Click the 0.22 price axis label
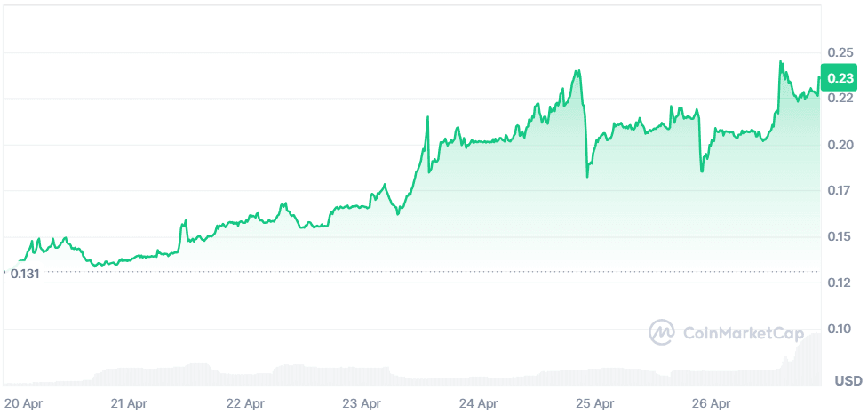Viewport: 868px width, 414px height. pyautogui.click(x=840, y=98)
